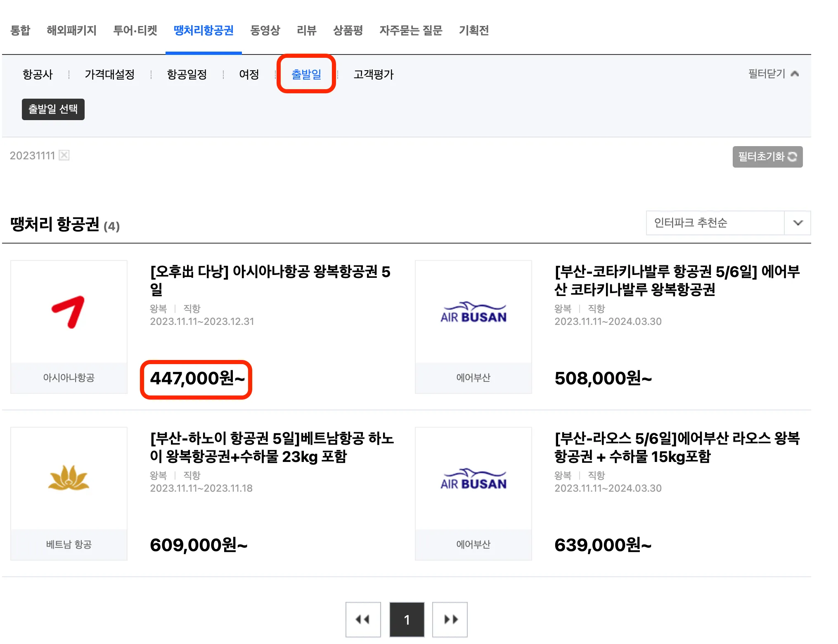Click the Vietnam Airlines lotus logo
The height and width of the screenshot is (644, 838).
coord(69,478)
